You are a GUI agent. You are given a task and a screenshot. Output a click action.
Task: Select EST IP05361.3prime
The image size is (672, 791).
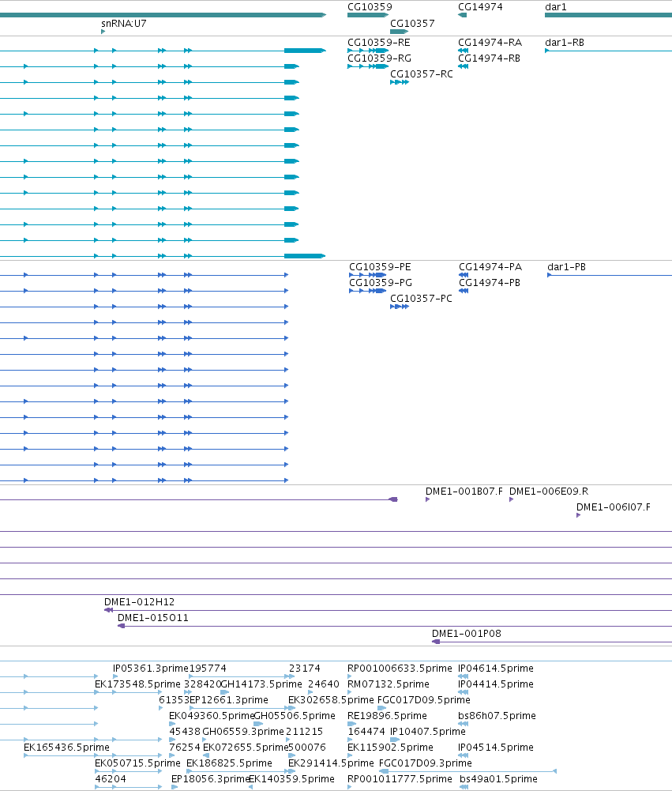(150, 669)
